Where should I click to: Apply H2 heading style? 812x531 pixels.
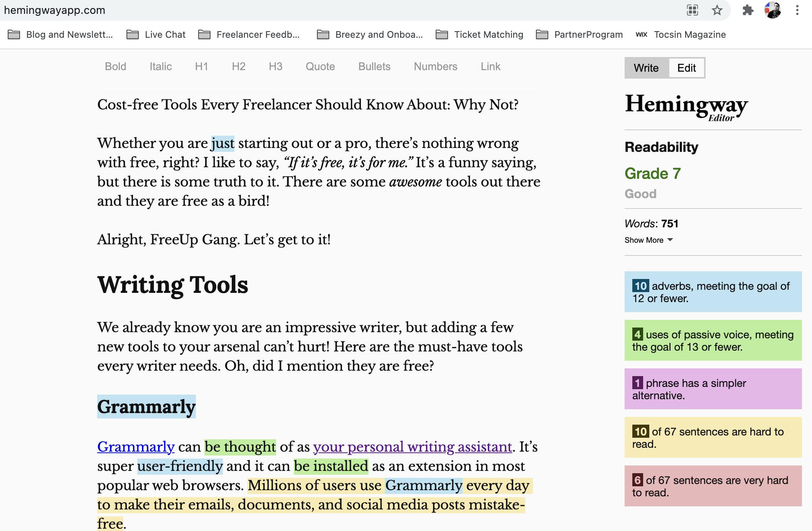[x=239, y=67]
